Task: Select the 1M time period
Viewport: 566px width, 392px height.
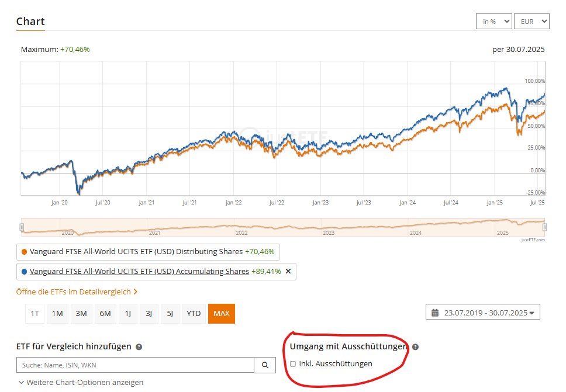Action: click(x=57, y=314)
